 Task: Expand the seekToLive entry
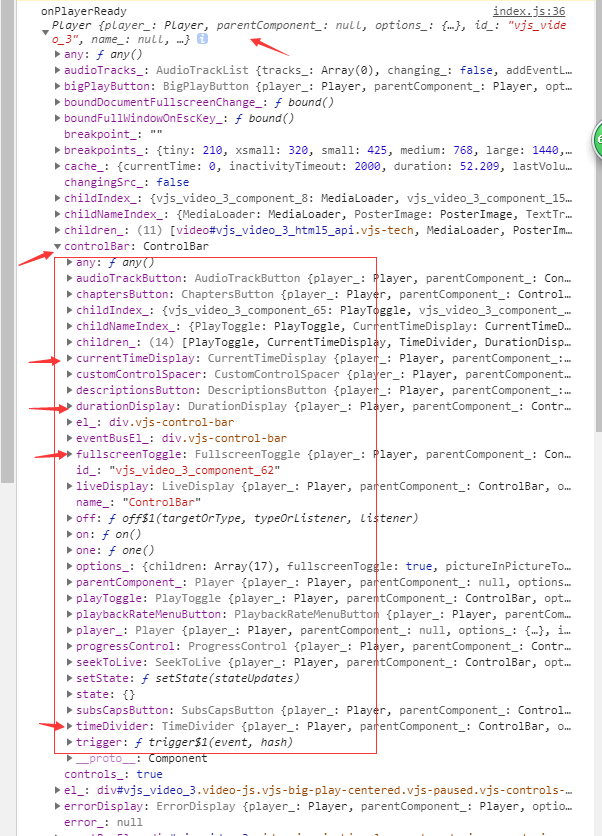click(69, 662)
